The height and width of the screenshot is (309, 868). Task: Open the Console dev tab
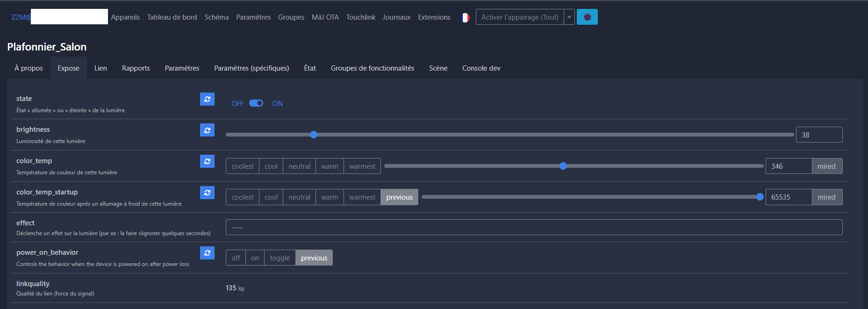tap(481, 68)
